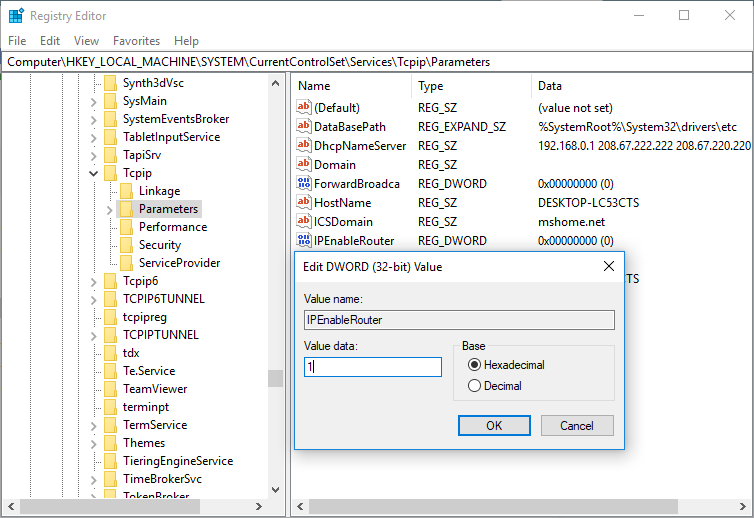Click the ICSDomain string value icon

pos(305,221)
